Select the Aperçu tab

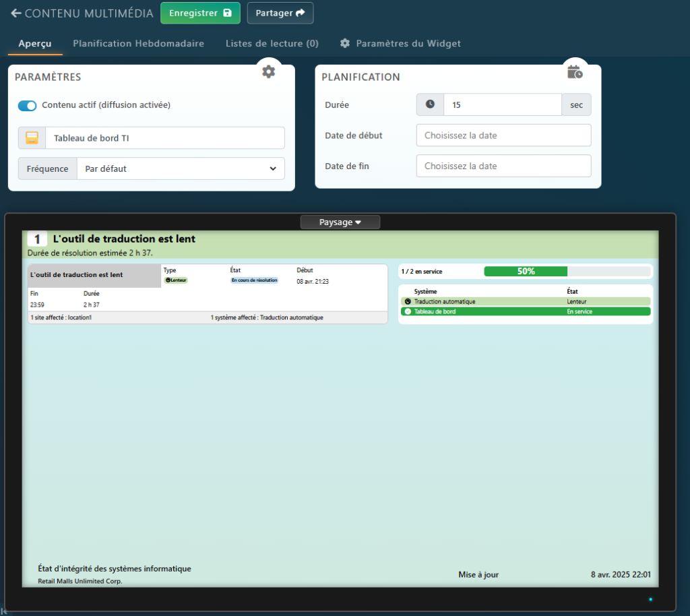click(34, 43)
